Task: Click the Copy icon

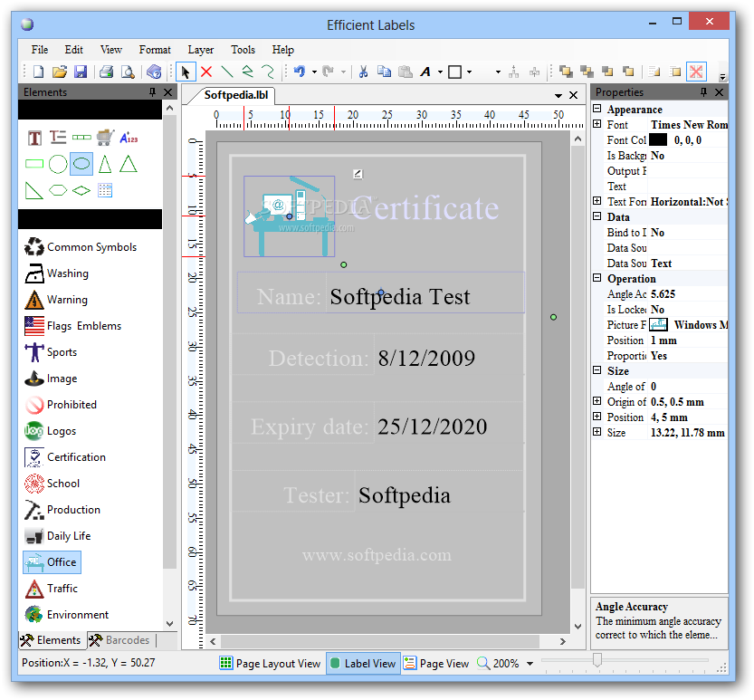Action: [x=384, y=72]
